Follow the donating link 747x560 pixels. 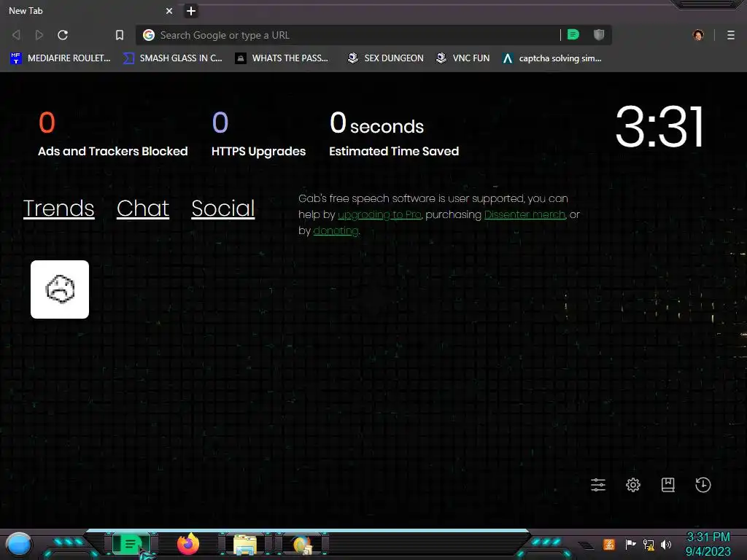(336, 230)
